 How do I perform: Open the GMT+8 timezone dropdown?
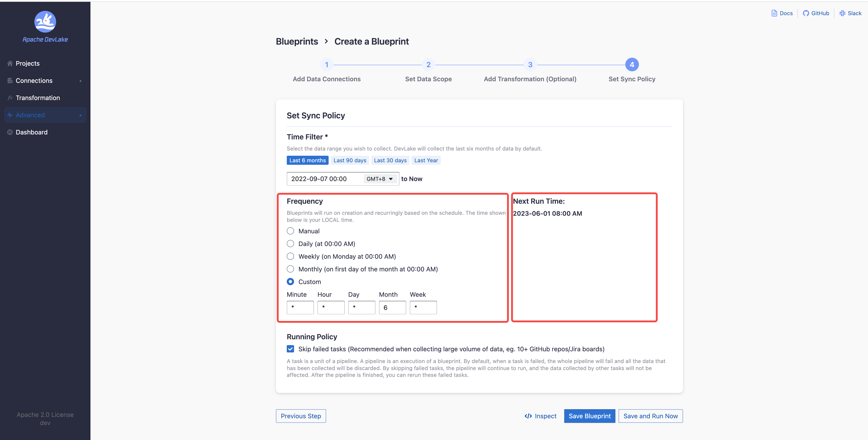click(380, 179)
